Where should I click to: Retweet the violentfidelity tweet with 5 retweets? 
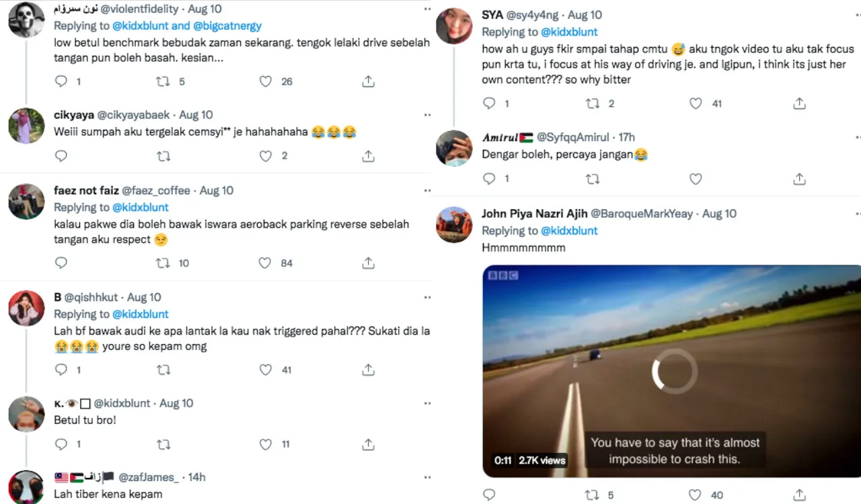(x=163, y=81)
